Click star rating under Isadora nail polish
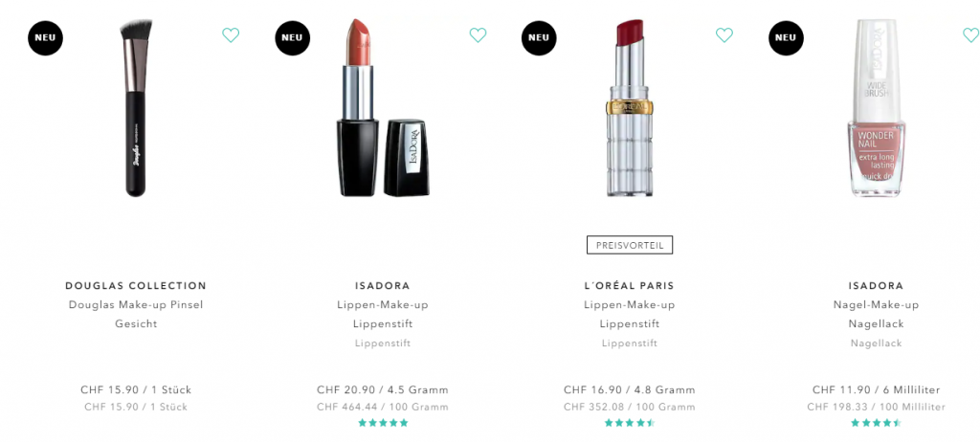 tap(877, 423)
